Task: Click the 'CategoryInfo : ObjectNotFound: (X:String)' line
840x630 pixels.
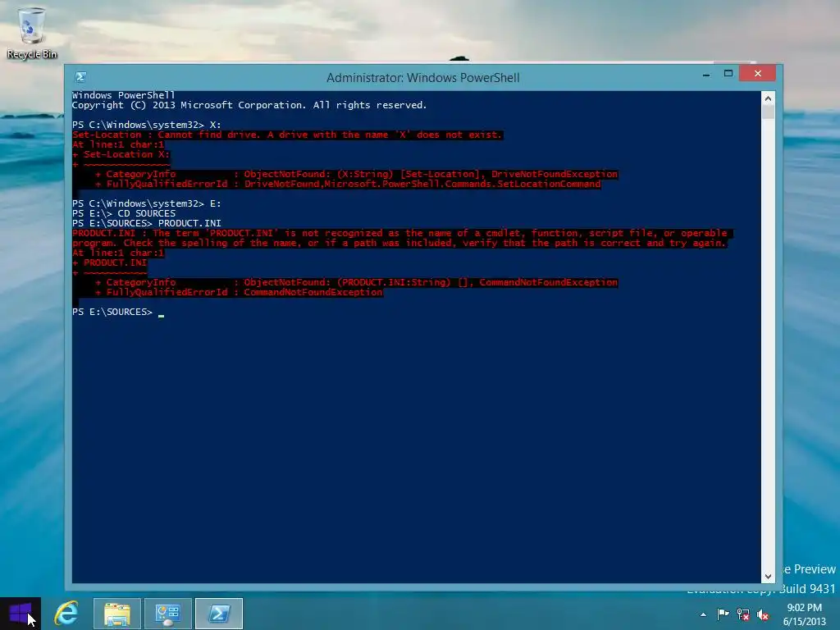Action: [x=356, y=174]
